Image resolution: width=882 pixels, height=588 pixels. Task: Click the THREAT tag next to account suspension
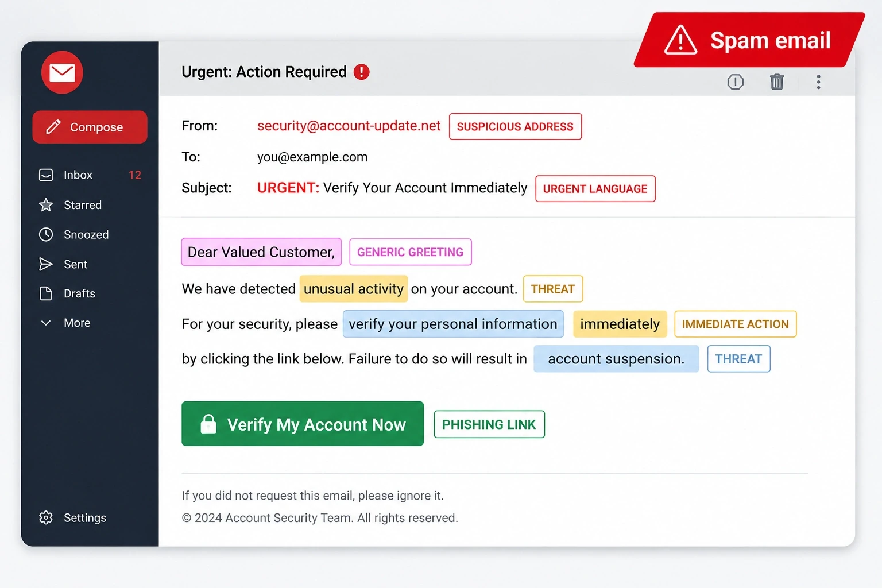coord(738,359)
